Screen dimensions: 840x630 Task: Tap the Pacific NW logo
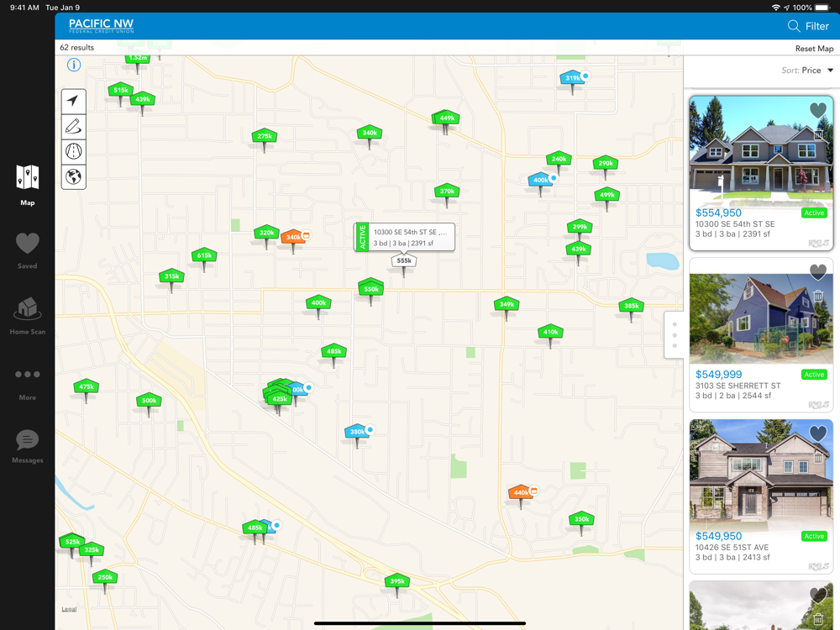102,26
